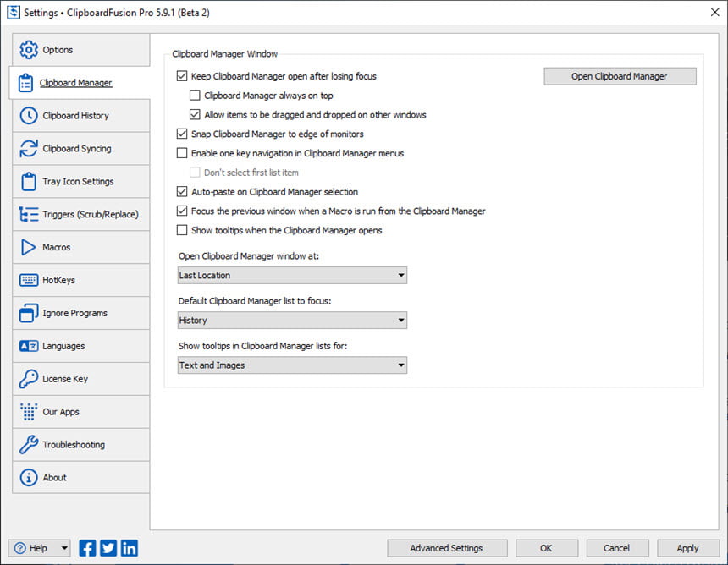Open the LinkedIn social icon
This screenshot has width=728, height=565.
click(129, 548)
